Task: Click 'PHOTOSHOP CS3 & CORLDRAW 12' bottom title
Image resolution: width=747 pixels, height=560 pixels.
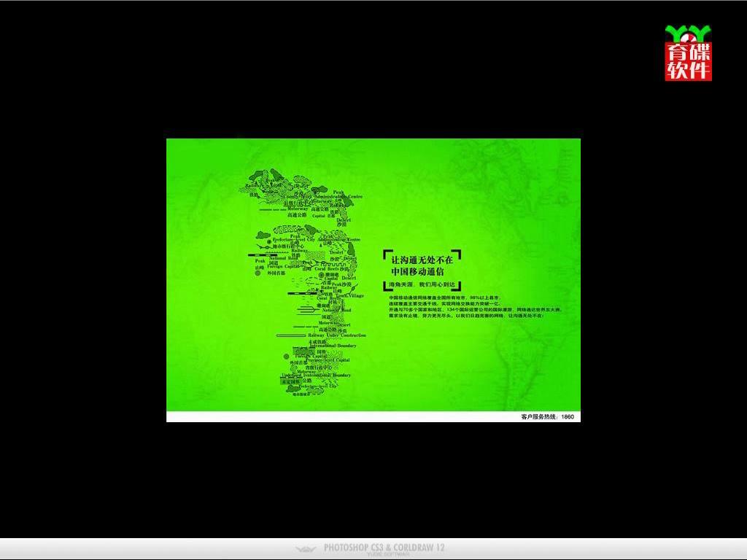Action: [x=384, y=548]
